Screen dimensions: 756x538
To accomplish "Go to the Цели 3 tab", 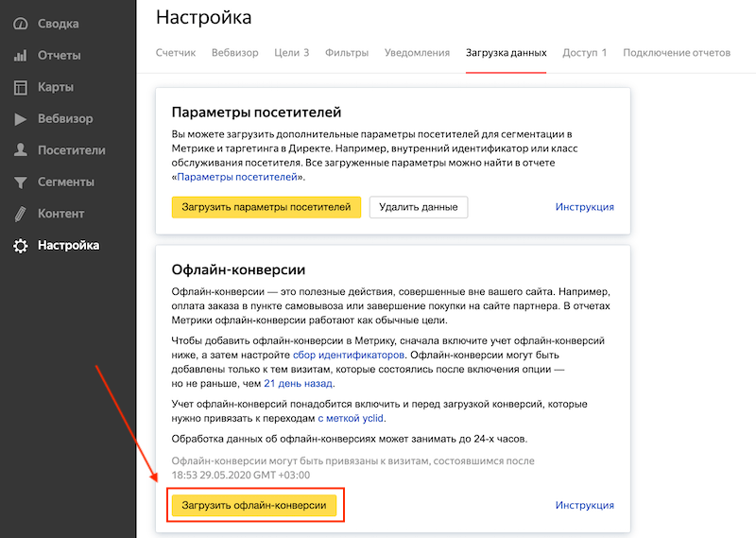I will 292,53.
